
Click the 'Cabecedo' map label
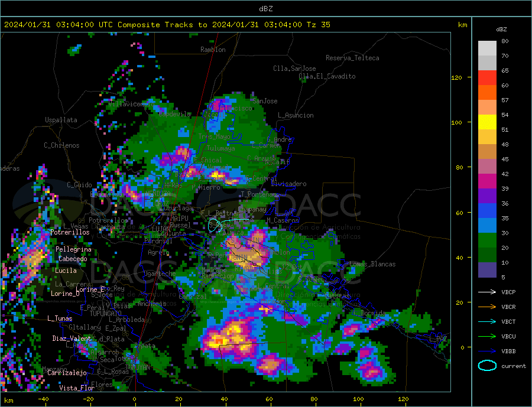pyautogui.click(x=73, y=259)
